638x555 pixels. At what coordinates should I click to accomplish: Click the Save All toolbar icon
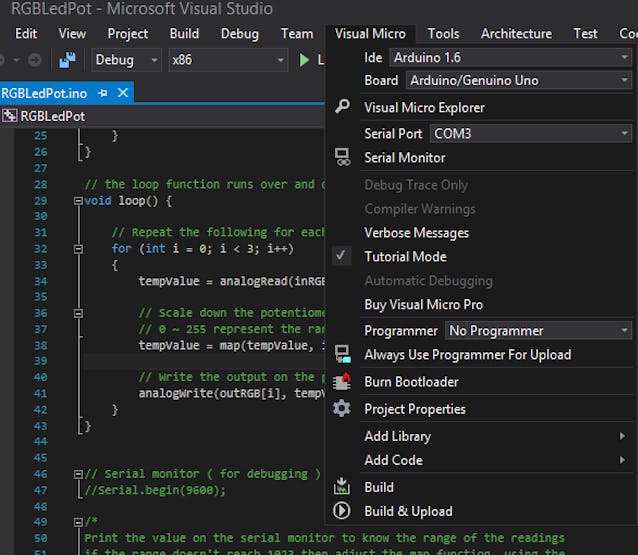point(67,60)
